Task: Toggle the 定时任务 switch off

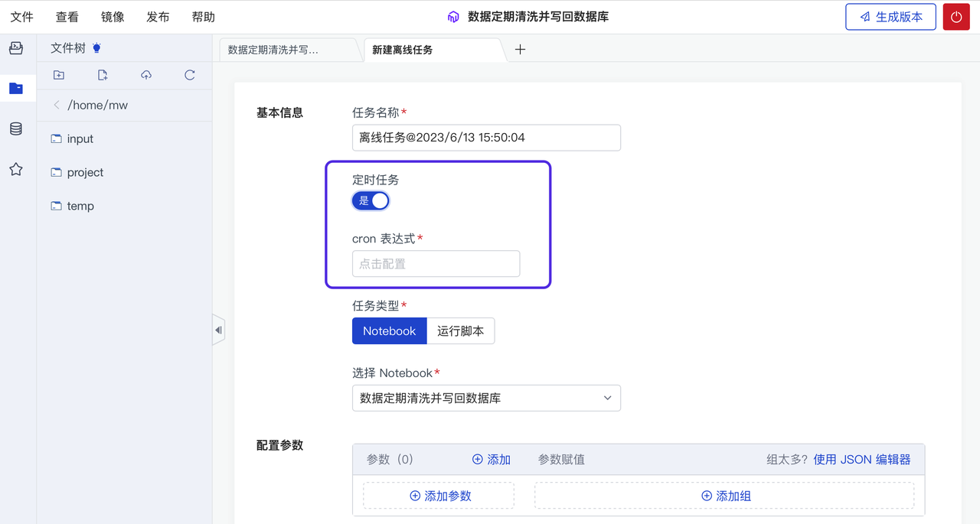Action: pyautogui.click(x=371, y=200)
